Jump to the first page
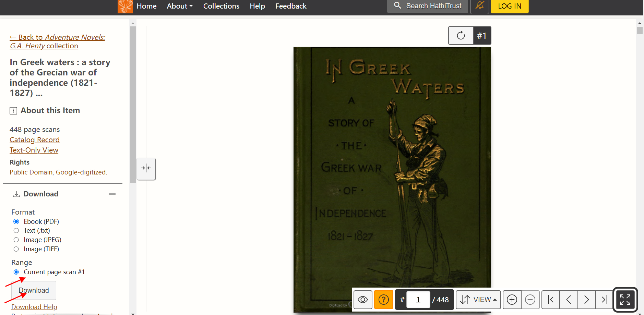The image size is (644, 315). 551,300
